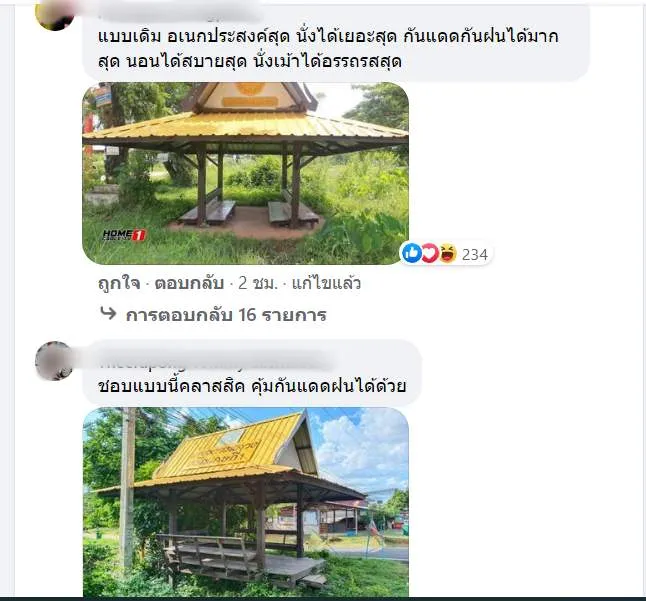
Task: Open the second pavilion photo with blue sky
Action: 246,502
